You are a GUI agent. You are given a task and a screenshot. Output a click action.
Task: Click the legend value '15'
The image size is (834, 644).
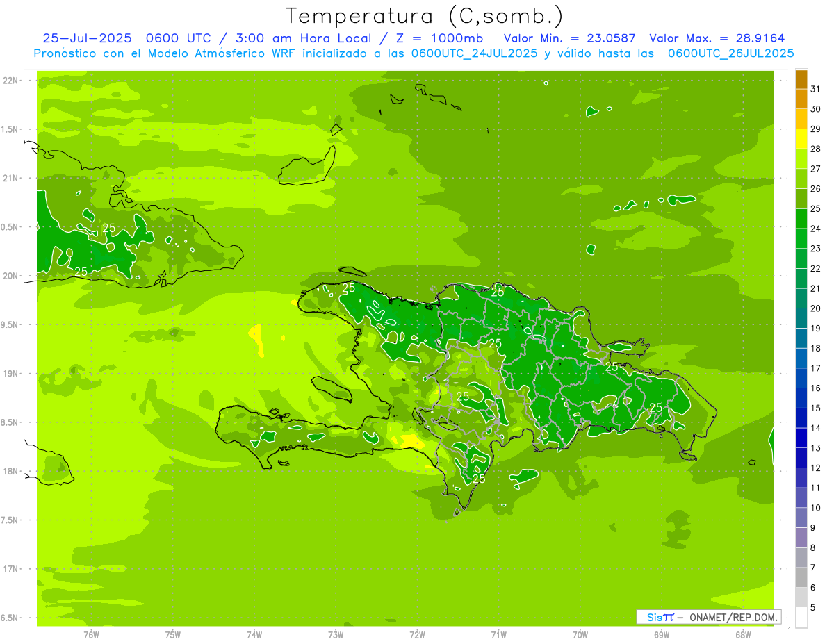coord(816,408)
